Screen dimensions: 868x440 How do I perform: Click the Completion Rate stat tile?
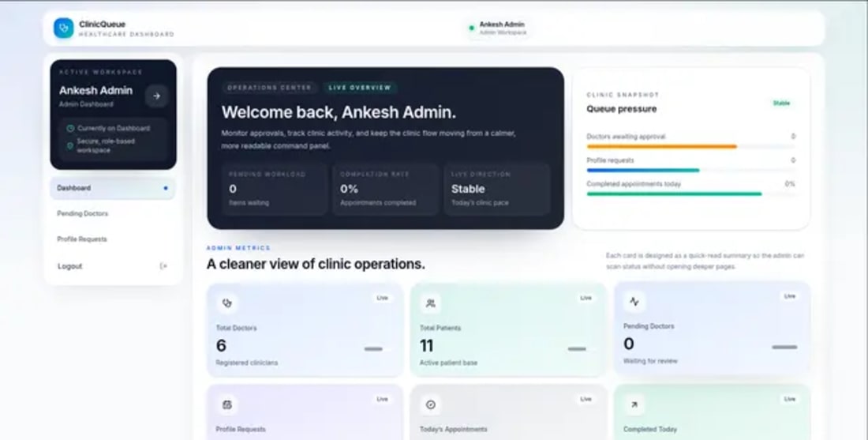tap(386, 189)
